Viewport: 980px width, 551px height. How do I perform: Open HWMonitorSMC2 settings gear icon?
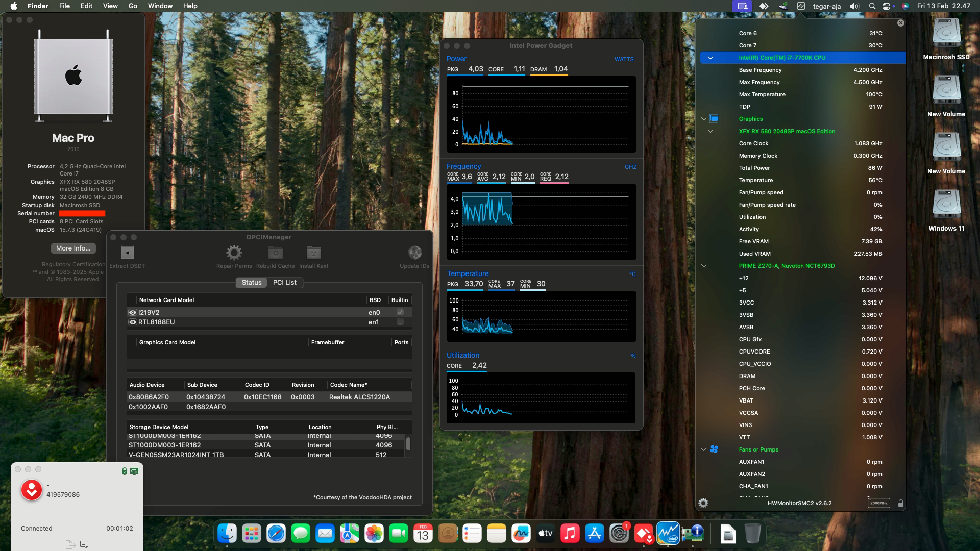[703, 503]
